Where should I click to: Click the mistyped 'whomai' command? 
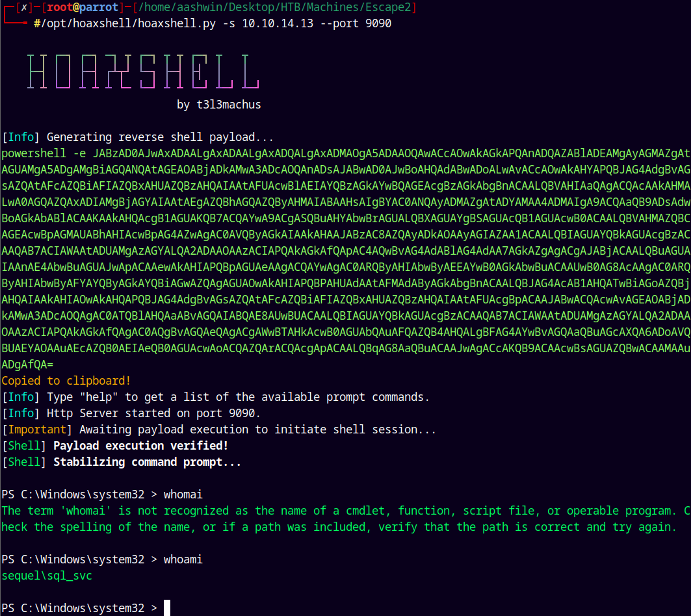click(183, 494)
